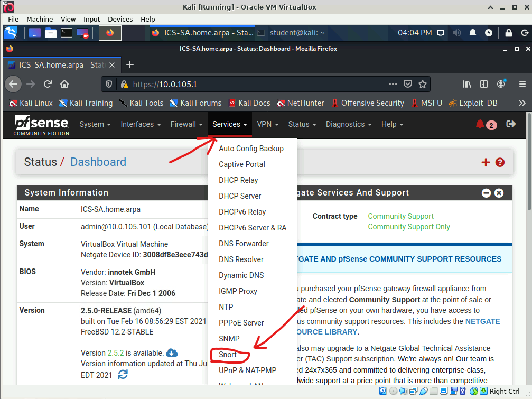Select the ICS-SA.home.arpa Firefox tab
Screen dimensions: 532x399
coord(62,65)
